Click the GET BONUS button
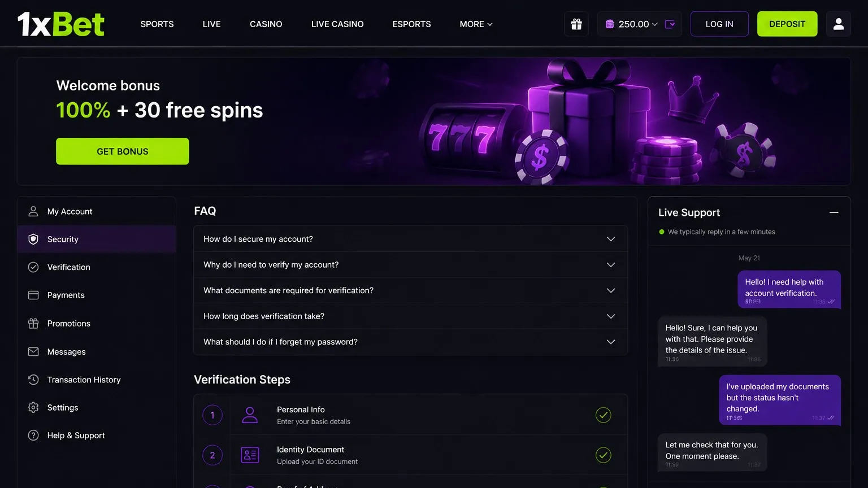The width and height of the screenshot is (868, 488). [123, 151]
